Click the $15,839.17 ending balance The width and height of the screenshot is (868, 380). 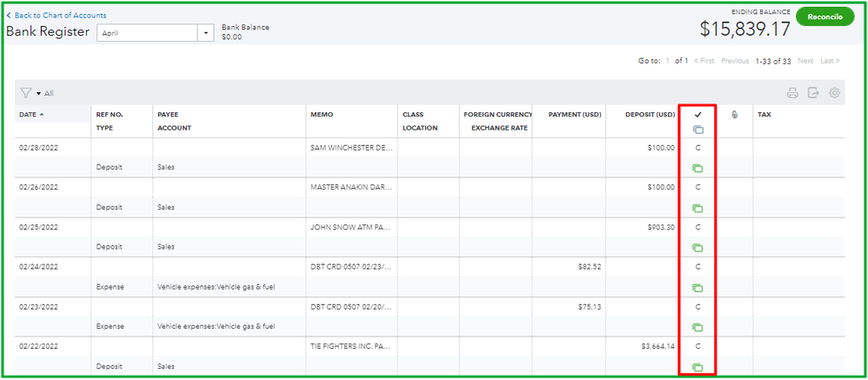[744, 30]
